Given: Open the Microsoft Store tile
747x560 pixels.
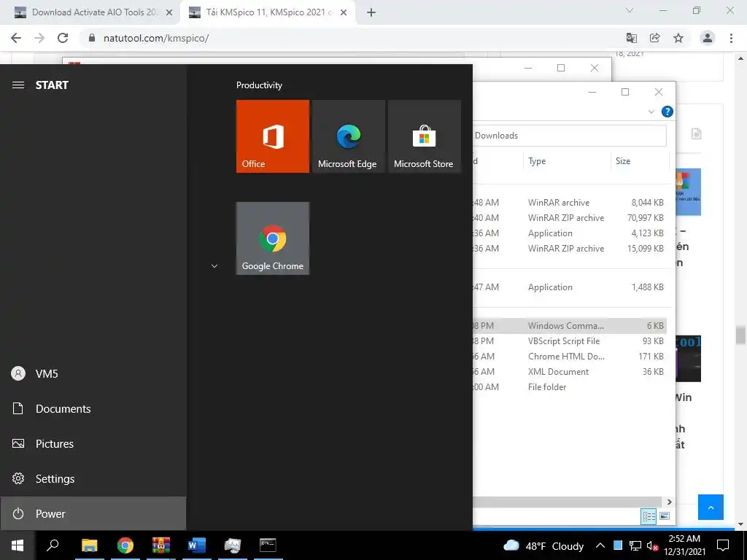Looking at the screenshot, I should point(425,136).
